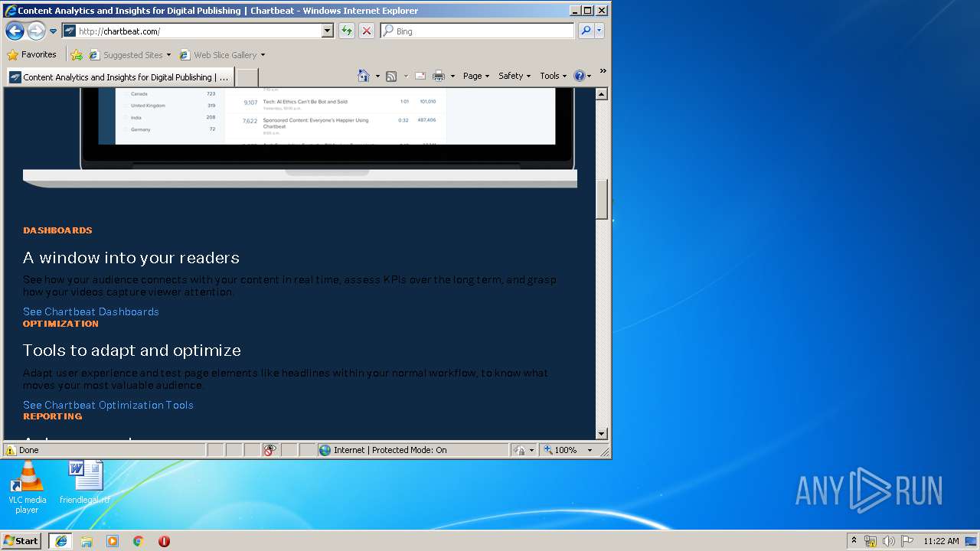The width and height of the screenshot is (980, 551).
Task: Stop loading with the red X button
Action: (x=367, y=31)
